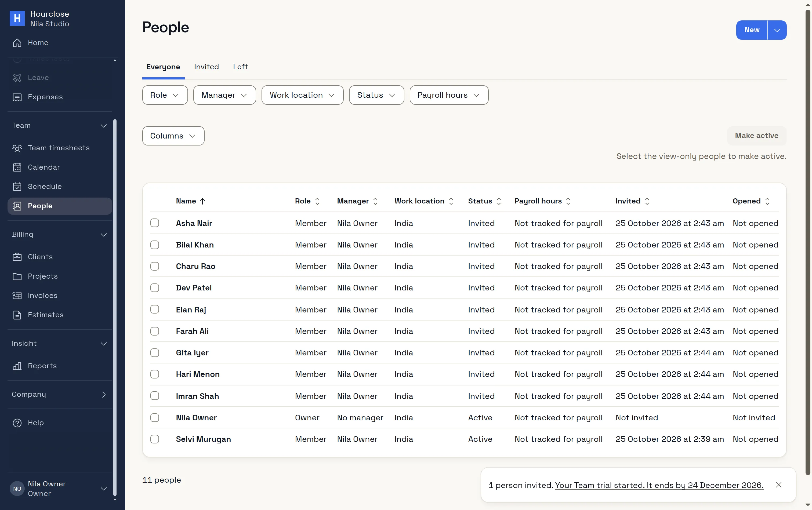
Task: Open Reports via the bar chart icon
Action: coord(17,366)
